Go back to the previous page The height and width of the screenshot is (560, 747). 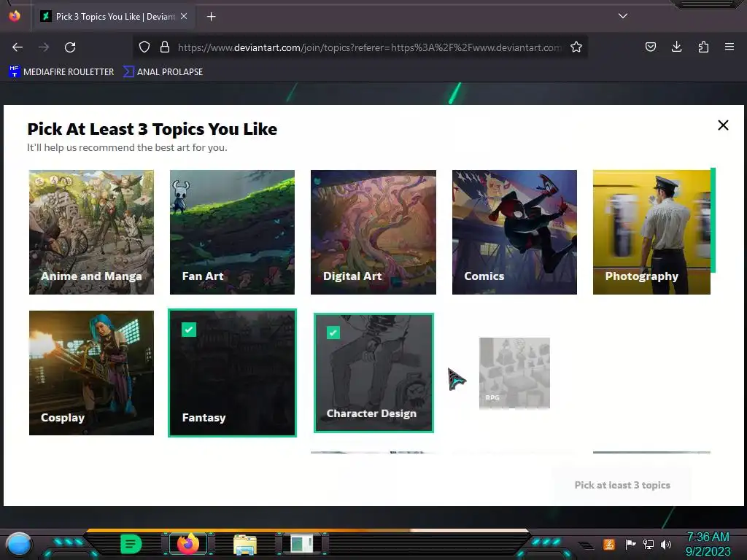pos(18,47)
